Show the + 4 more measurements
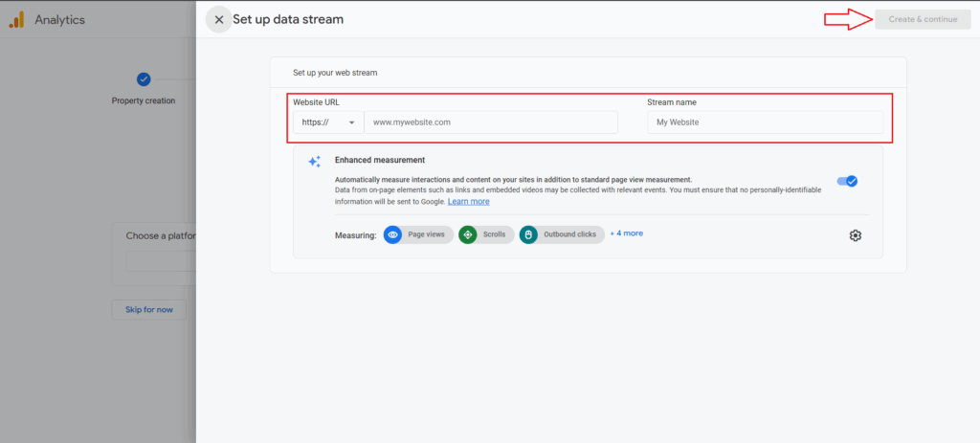980x443 pixels. coord(627,233)
